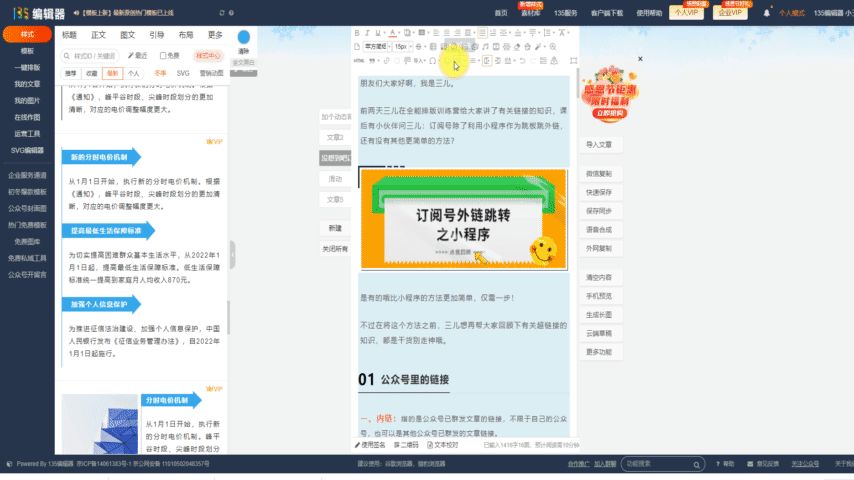Insert video via toolbar video icon

tap(496, 47)
